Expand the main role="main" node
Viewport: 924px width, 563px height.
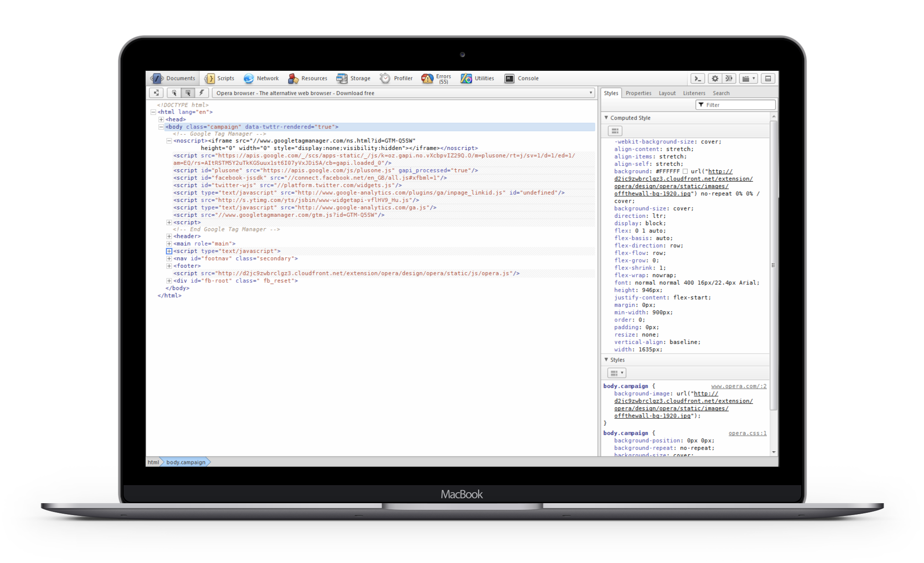coord(169,244)
